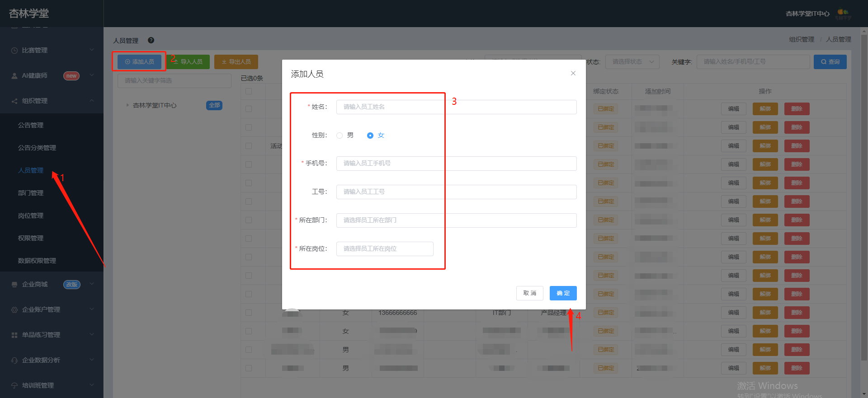Focus the 工号 input field
Image resolution: width=868 pixels, height=398 pixels.
click(x=457, y=192)
